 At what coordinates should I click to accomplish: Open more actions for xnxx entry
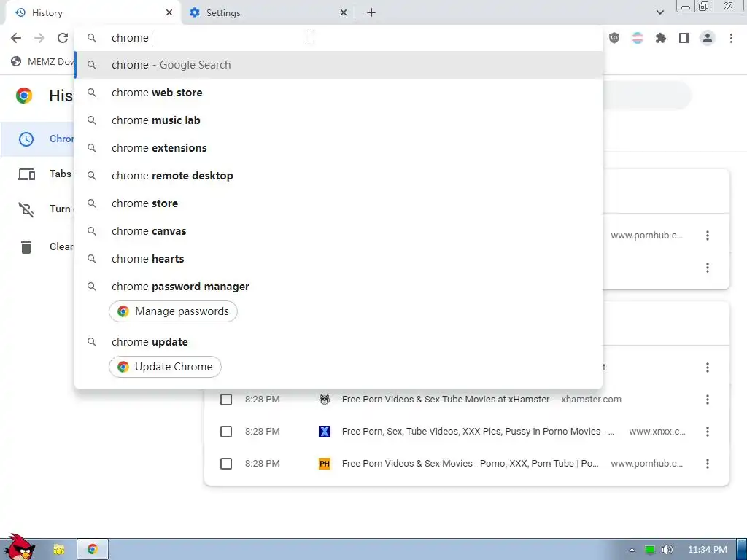point(708,432)
